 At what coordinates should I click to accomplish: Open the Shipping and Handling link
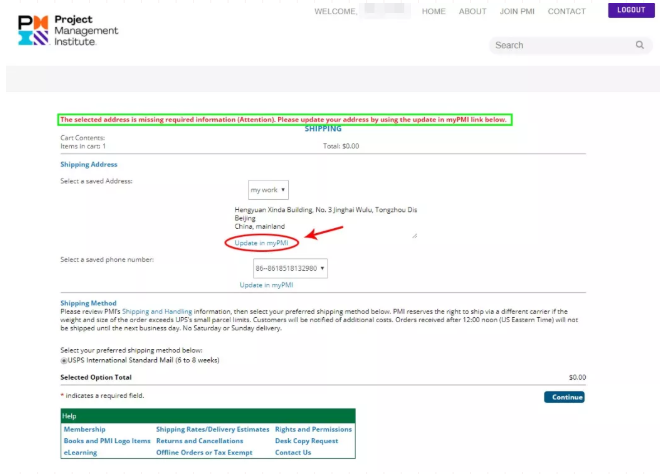coord(149,311)
